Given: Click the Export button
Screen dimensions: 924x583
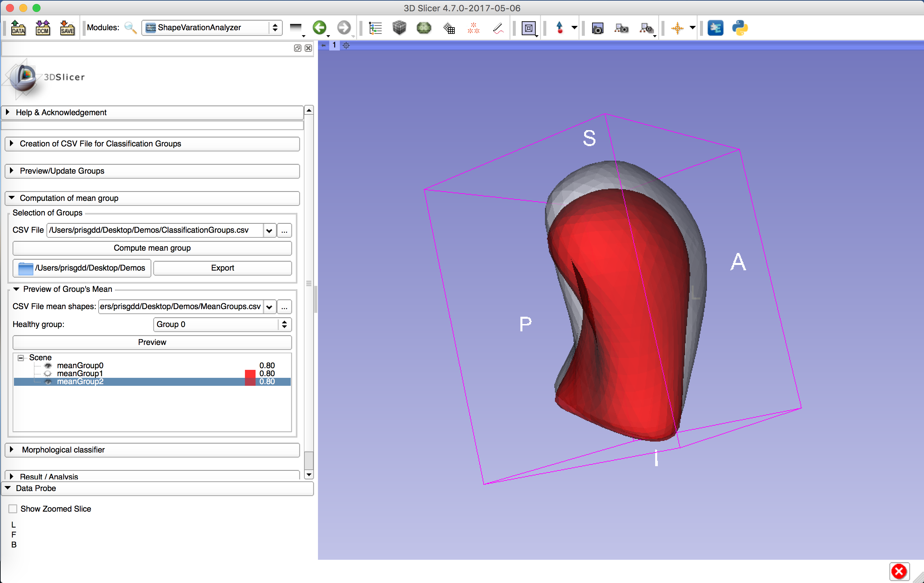Looking at the screenshot, I should coord(222,268).
